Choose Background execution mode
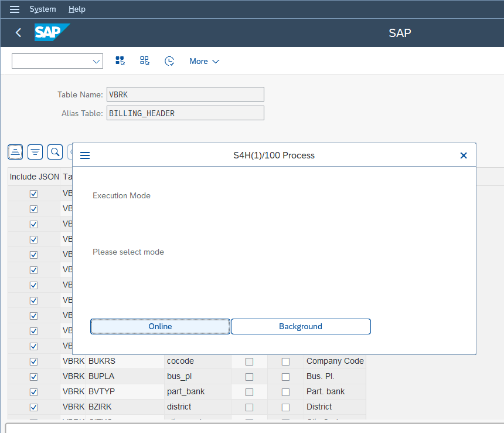This screenshot has width=504, height=433. pyautogui.click(x=301, y=327)
